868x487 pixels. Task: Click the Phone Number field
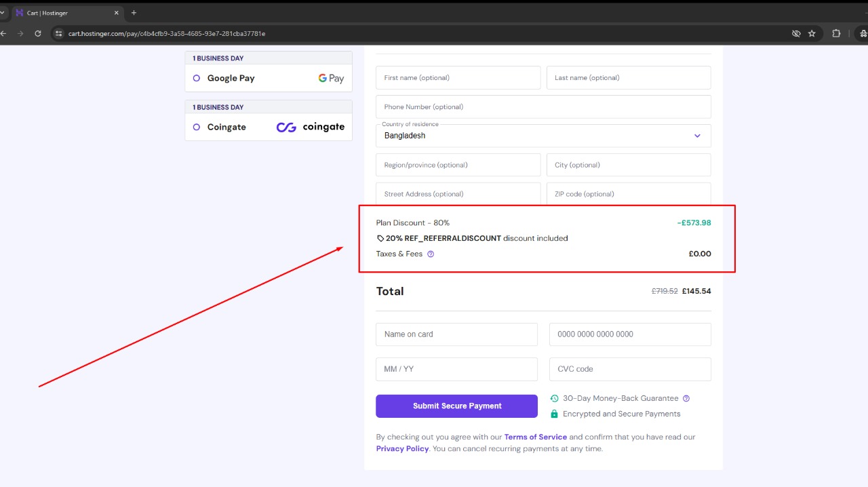point(542,107)
